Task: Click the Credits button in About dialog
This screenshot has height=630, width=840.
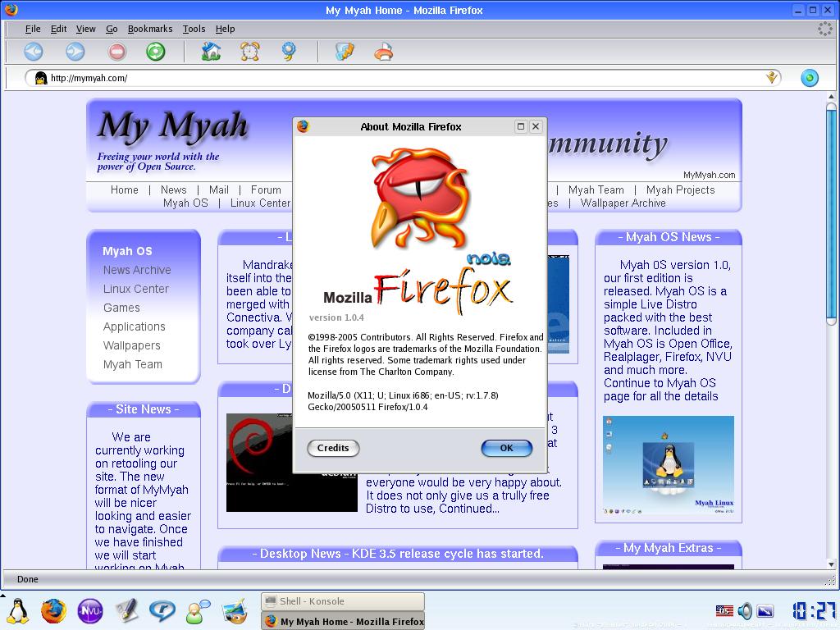Action: 333,449
